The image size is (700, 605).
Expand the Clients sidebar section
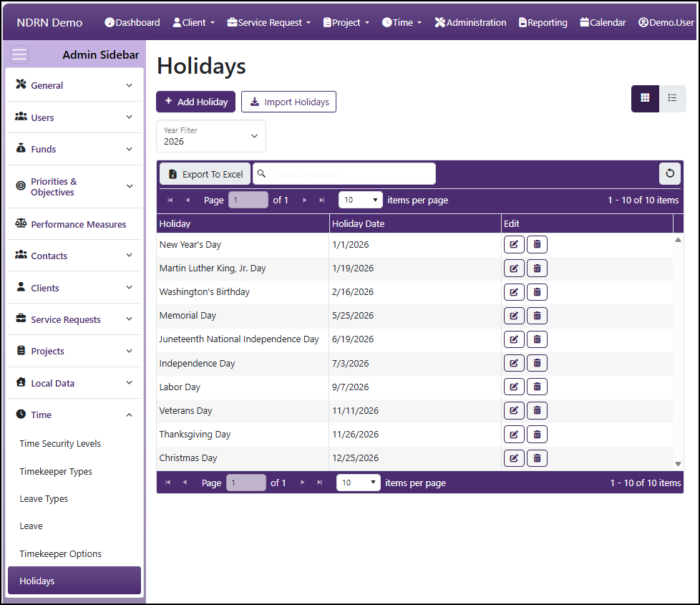coord(74,288)
